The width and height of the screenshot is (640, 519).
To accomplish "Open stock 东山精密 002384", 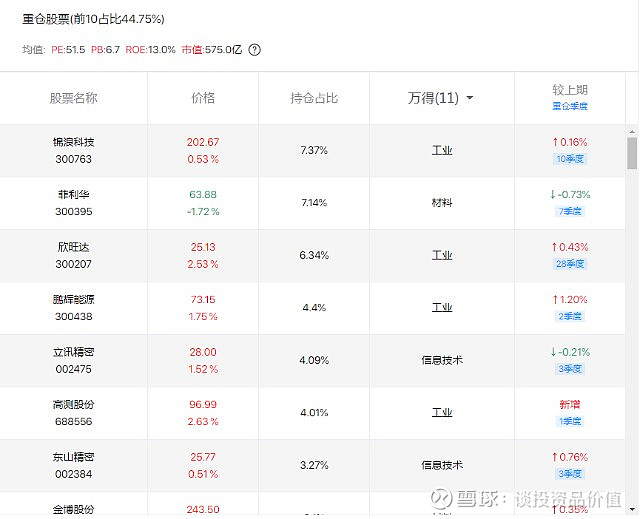I will coord(73,465).
